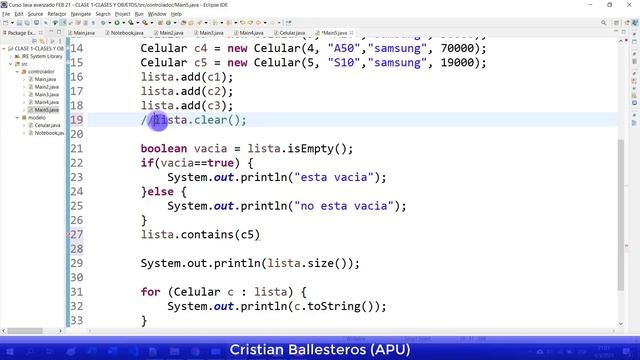
Task: Open the New wizard dropdown arrow
Action: tap(12, 23)
